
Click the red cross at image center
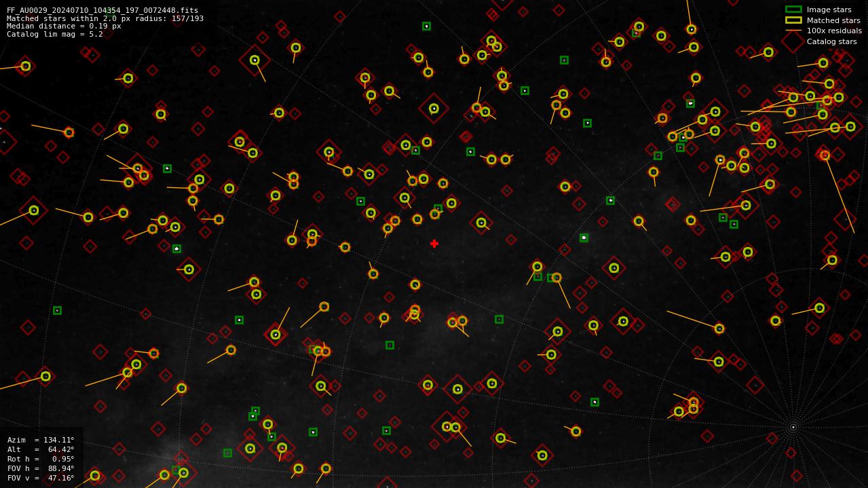[x=434, y=244]
